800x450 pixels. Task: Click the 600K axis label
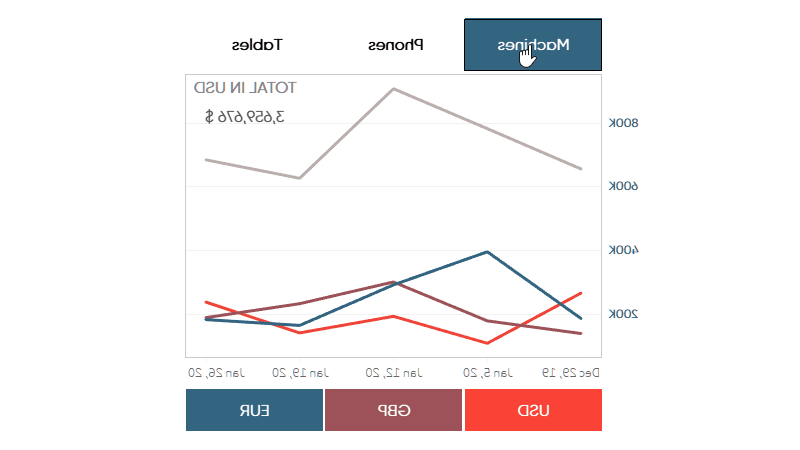[x=622, y=186]
